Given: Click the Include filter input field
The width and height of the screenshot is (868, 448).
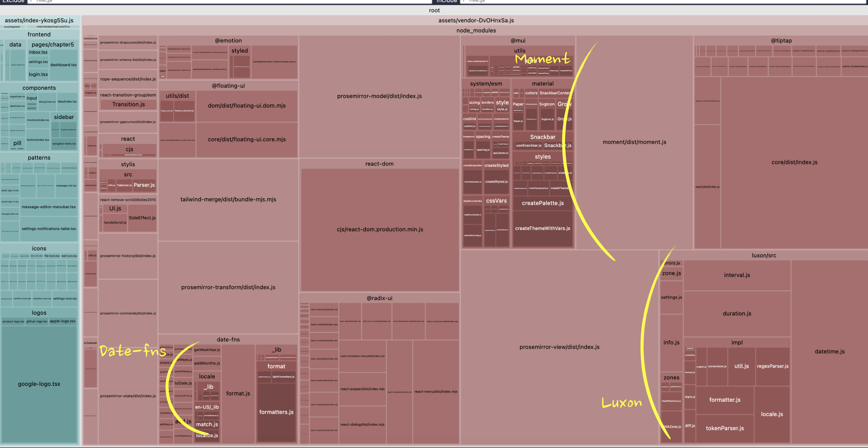Looking at the screenshot, I should (x=660, y=1).
